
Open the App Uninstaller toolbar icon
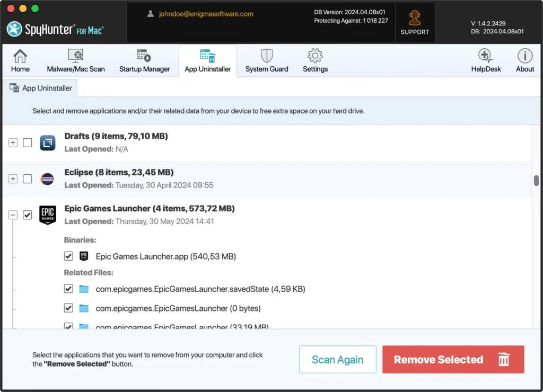pyautogui.click(x=207, y=56)
